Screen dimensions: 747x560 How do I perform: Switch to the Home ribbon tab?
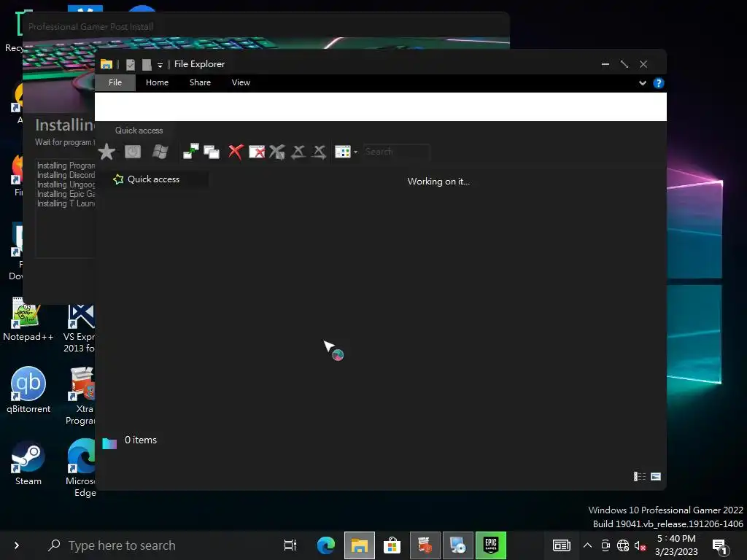pyautogui.click(x=158, y=82)
